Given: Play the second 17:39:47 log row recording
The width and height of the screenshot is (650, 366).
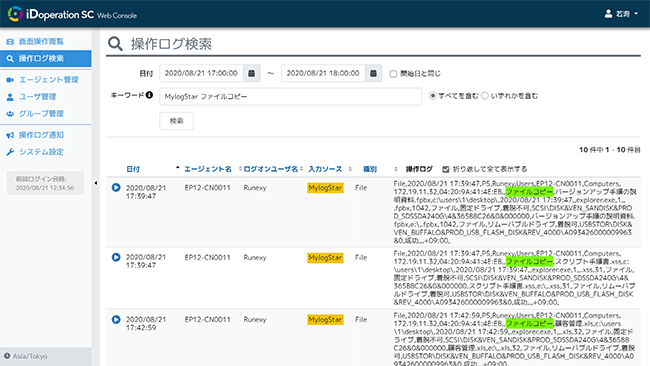Looking at the screenshot, I should [116, 257].
